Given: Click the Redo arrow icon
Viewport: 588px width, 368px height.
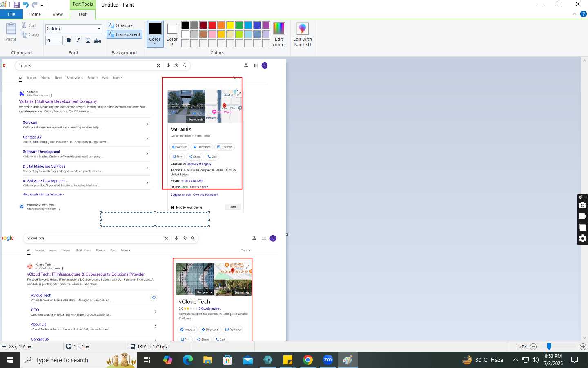Looking at the screenshot, I should 34,5.
